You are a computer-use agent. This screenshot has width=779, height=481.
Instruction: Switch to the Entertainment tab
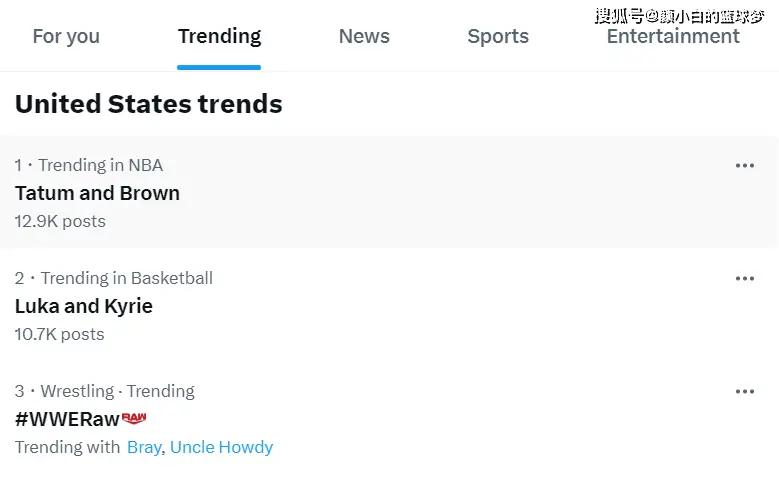[673, 36]
